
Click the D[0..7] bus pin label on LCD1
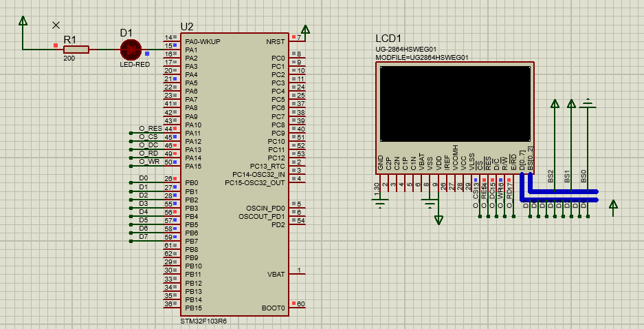click(522, 161)
